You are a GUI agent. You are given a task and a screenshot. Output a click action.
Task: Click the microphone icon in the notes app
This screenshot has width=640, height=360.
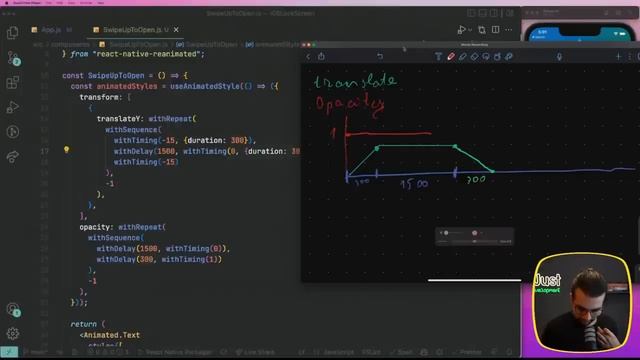(559, 57)
